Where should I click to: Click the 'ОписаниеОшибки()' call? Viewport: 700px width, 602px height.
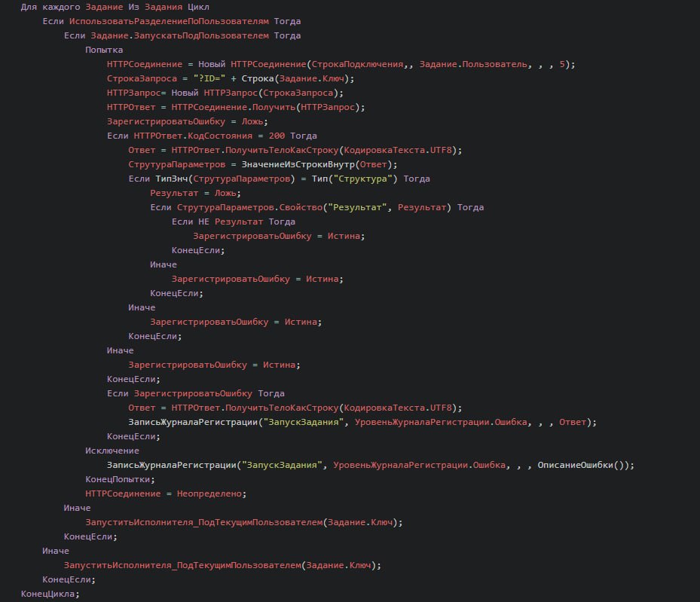(580, 465)
